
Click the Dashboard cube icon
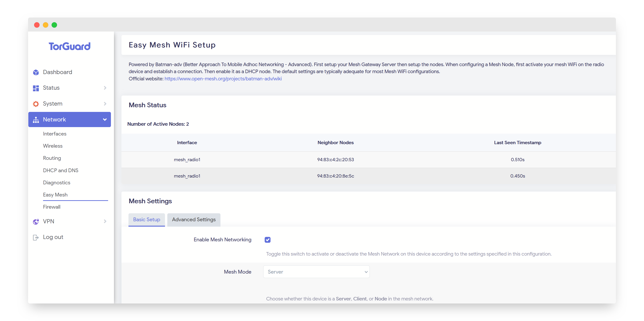pos(36,72)
